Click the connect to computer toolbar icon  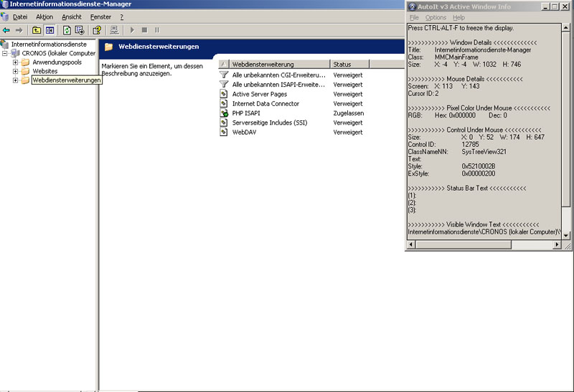coord(114,30)
